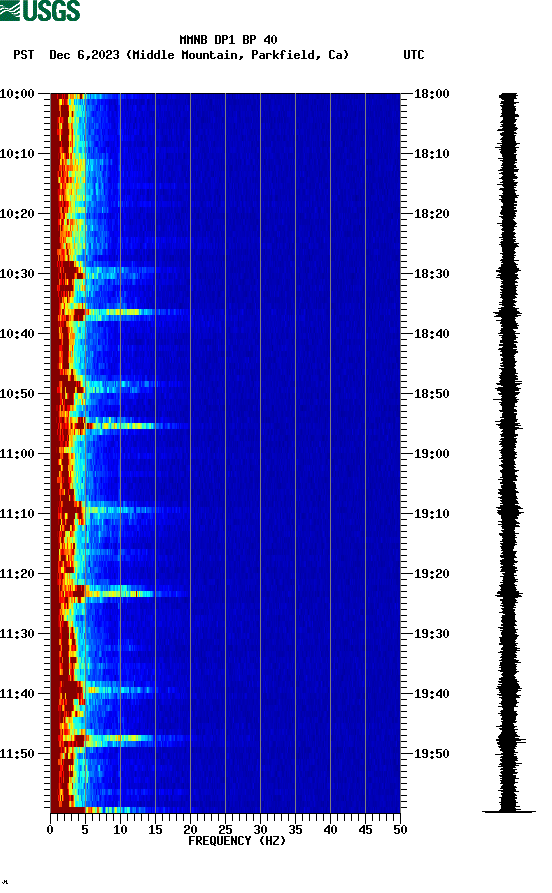
Task: Click the "UTC" timezone label
Action: (414, 55)
